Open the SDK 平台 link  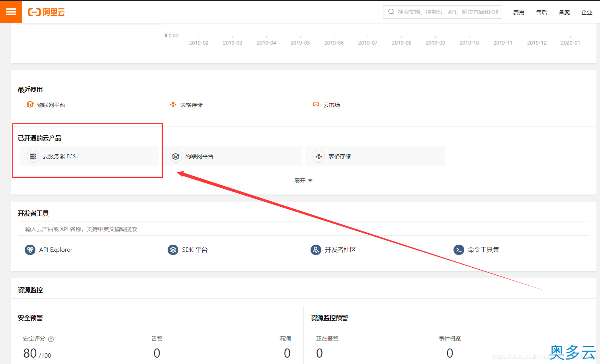(x=195, y=250)
